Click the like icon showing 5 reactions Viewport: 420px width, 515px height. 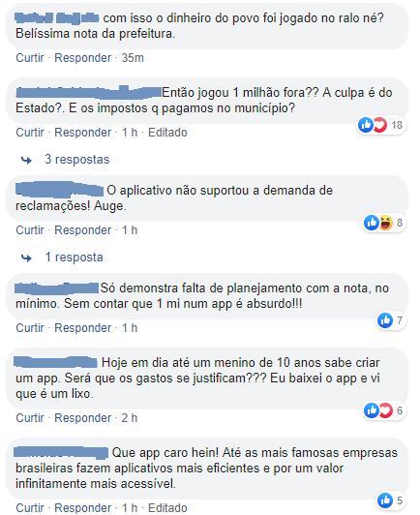[385, 500]
